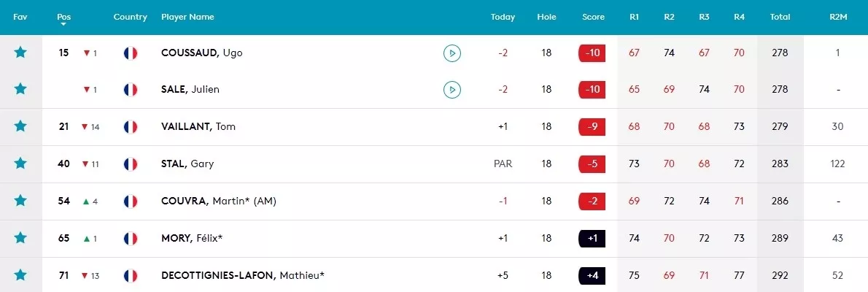868x292 pixels.
Task: Click the black +4 score badge
Action: 592,275
